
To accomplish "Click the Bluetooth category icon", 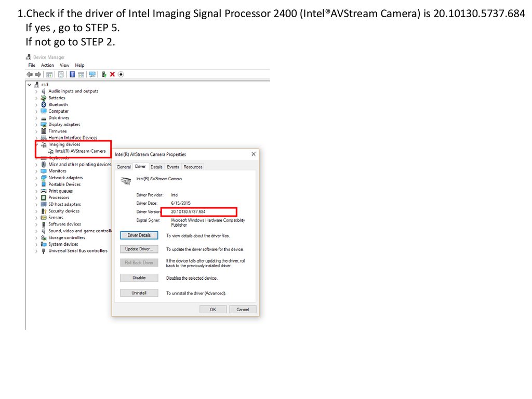I will click(44, 104).
